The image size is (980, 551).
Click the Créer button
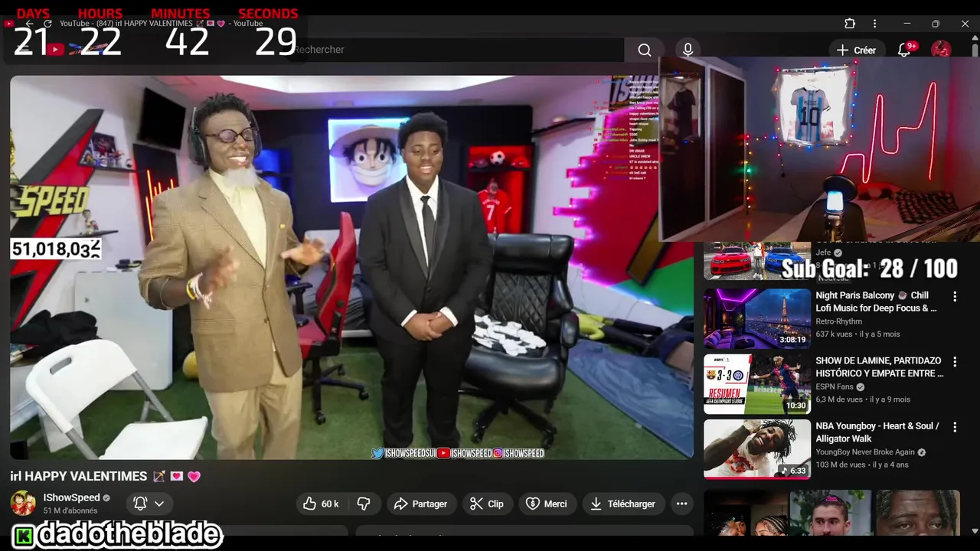tap(856, 50)
